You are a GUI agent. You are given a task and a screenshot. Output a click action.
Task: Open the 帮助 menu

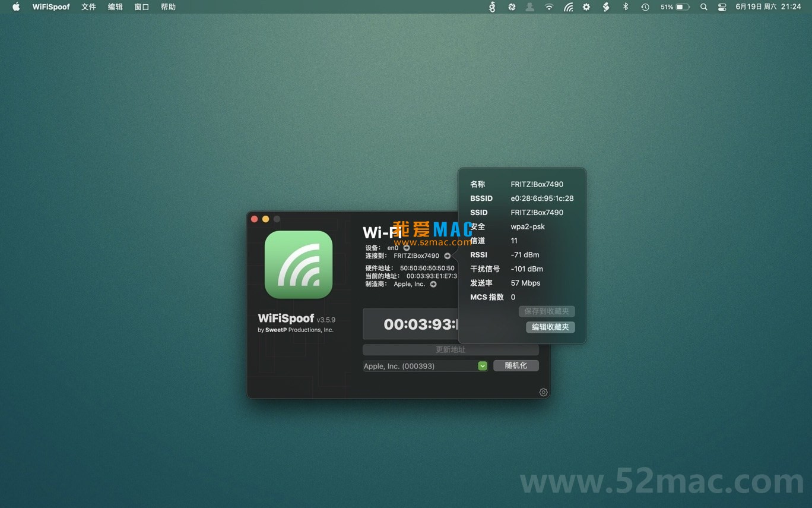(168, 7)
